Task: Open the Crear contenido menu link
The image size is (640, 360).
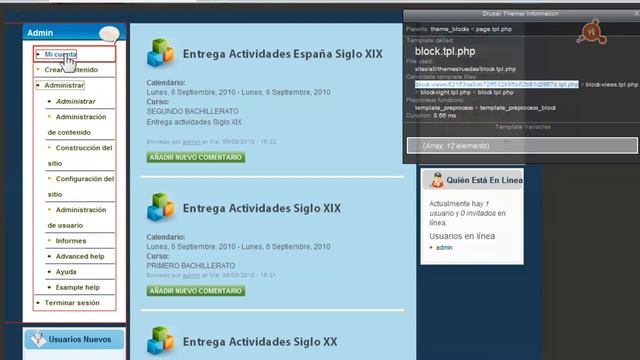Action: pyautogui.click(x=71, y=70)
